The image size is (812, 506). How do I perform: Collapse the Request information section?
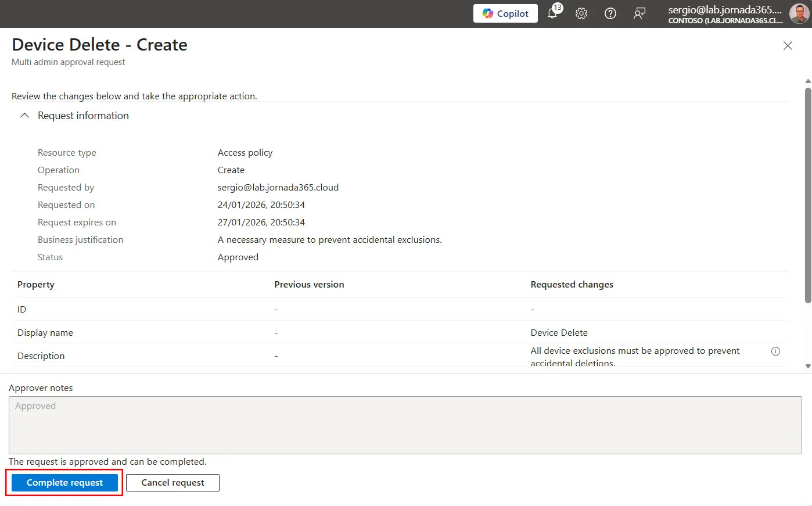[24, 116]
